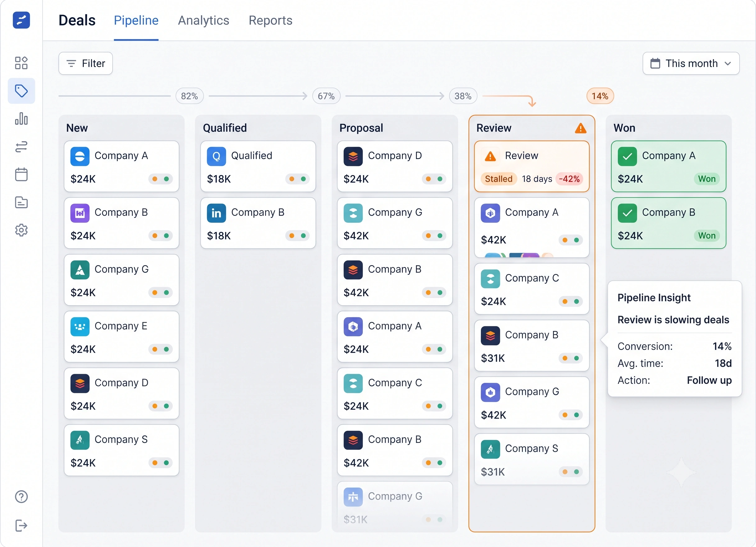Viewport: 756px width, 547px height.
Task: Click the 67% conversion badge
Action: [326, 96]
